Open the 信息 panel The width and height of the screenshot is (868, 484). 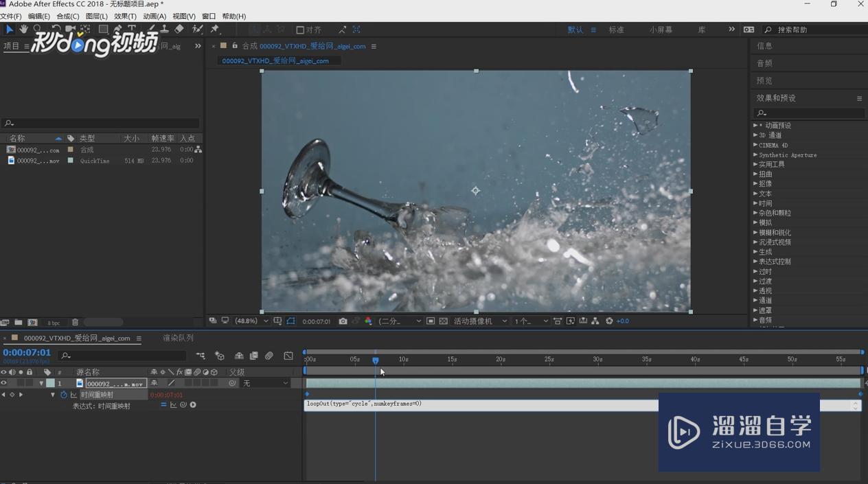tap(765, 46)
